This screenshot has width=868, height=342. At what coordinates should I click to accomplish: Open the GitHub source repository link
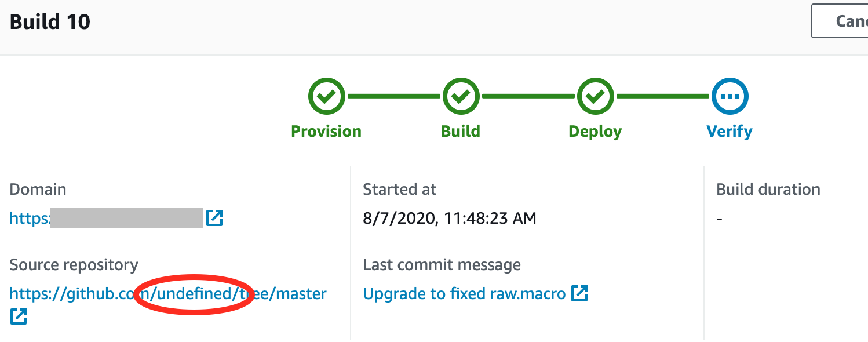(168, 293)
